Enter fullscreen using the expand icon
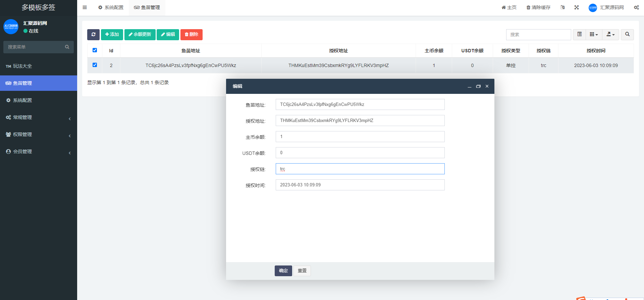The image size is (644, 300). point(577,7)
